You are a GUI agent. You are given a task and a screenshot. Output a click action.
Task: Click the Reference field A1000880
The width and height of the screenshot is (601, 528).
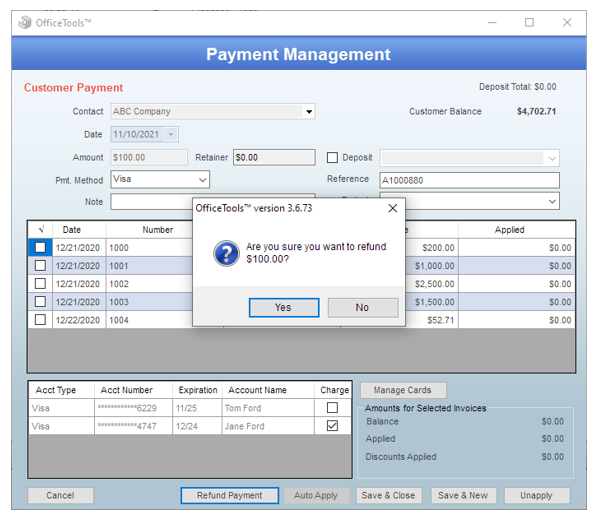(x=469, y=180)
